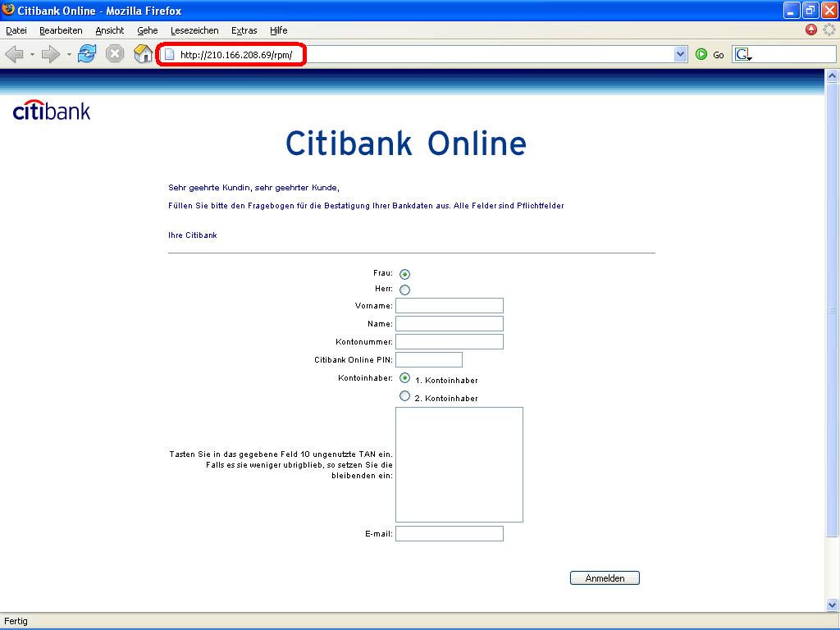The image size is (840, 630).
Task: Click the 'Sehr geehrte Kundin' greeting line
Action: (254, 188)
